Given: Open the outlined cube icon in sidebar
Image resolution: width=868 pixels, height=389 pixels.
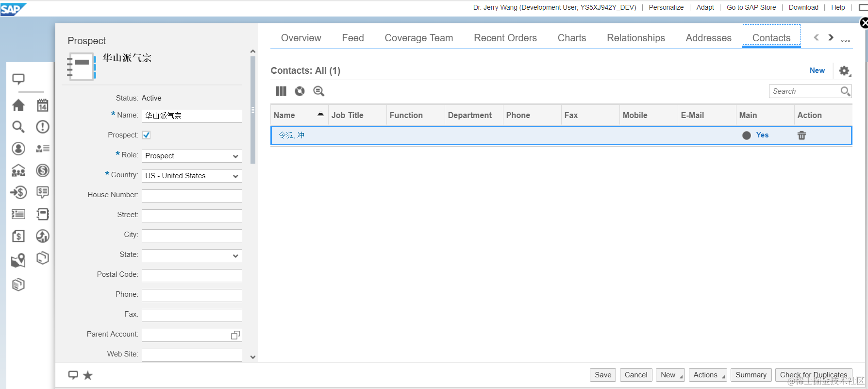Looking at the screenshot, I should [43, 258].
